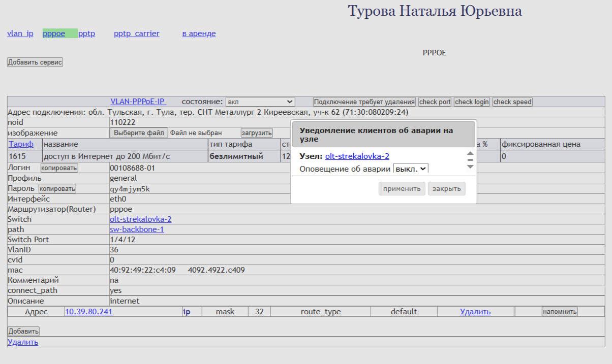Click the 'напомнить' button
Viewport: 612px width, 364px height.
[x=560, y=312]
